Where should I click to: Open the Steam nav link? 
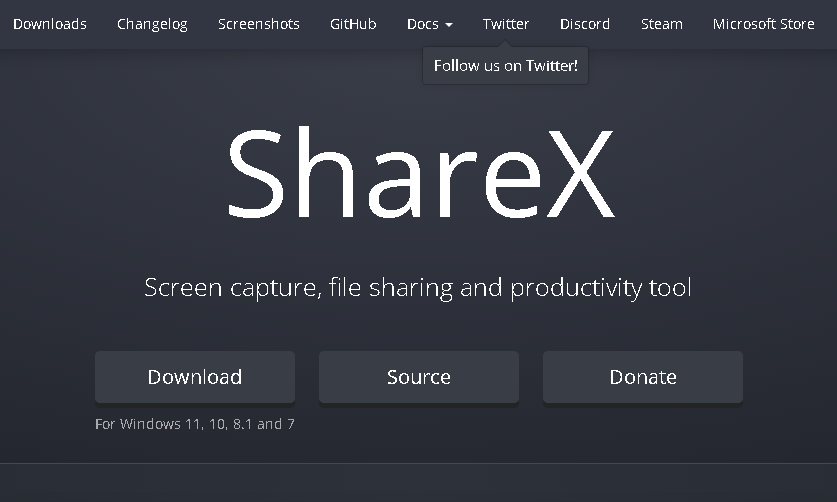[661, 24]
